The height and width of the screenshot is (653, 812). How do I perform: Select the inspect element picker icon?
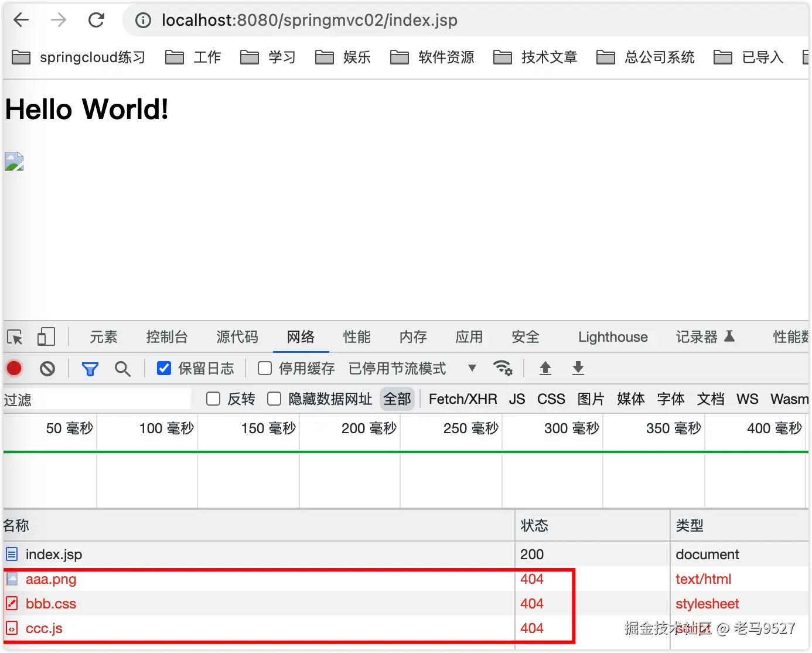[15, 337]
